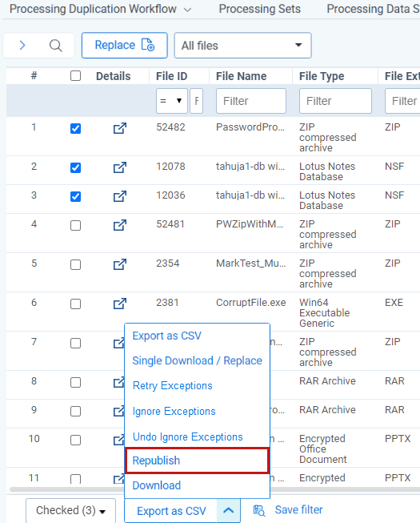The width and height of the screenshot is (420, 523).
Task: Sort by File Name column header
Action: (x=241, y=76)
